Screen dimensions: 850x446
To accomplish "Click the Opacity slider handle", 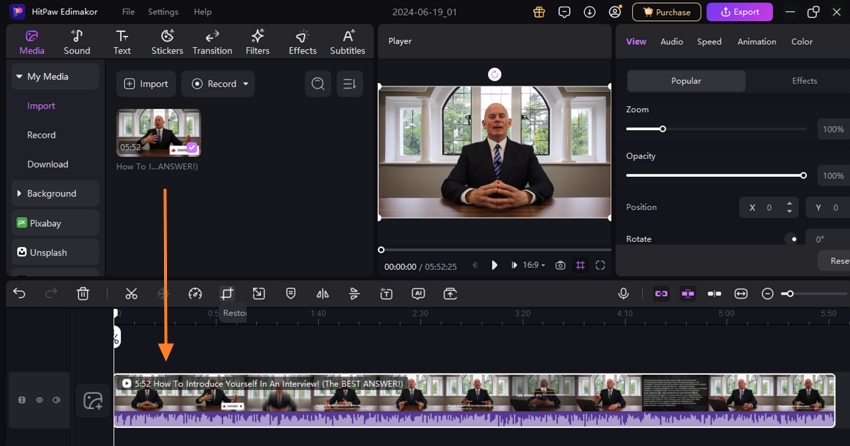I will point(803,175).
